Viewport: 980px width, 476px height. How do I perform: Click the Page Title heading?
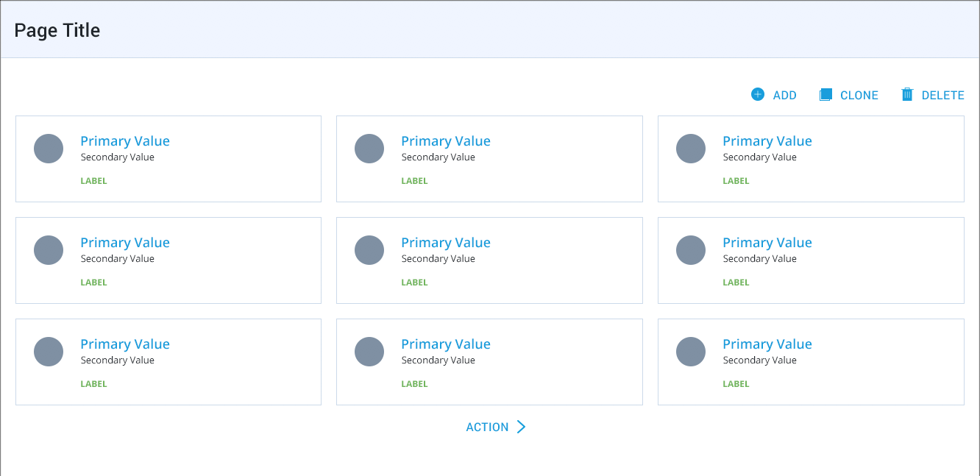click(x=57, y=29)
